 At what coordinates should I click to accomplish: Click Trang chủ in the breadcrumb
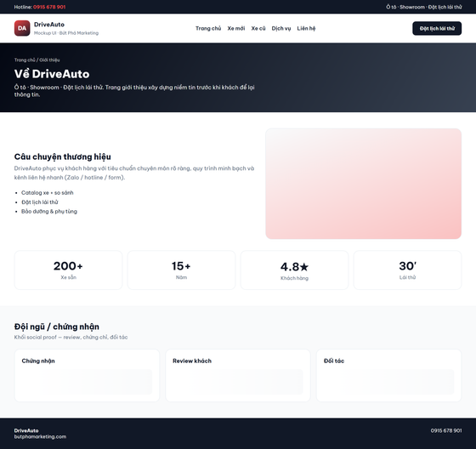tap(25, 60)
